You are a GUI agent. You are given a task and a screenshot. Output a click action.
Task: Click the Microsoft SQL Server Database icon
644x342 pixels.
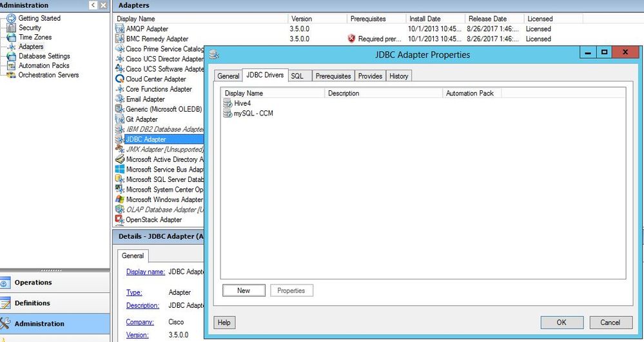(x=119, y=179)
